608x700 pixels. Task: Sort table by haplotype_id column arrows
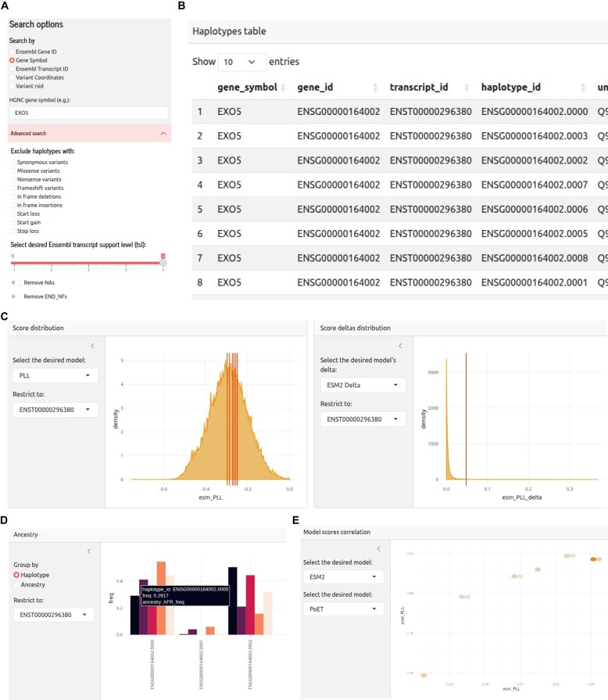tap(583, 88)
